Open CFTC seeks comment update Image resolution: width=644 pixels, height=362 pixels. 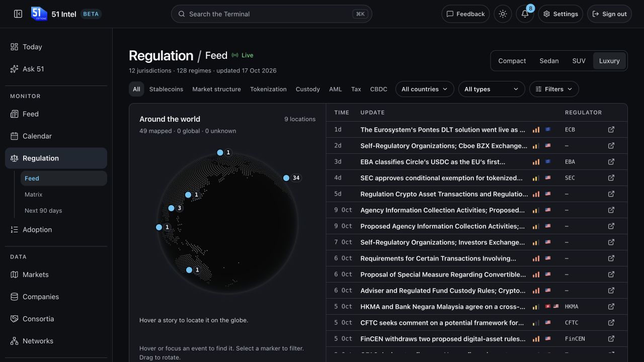coord(442,323)
